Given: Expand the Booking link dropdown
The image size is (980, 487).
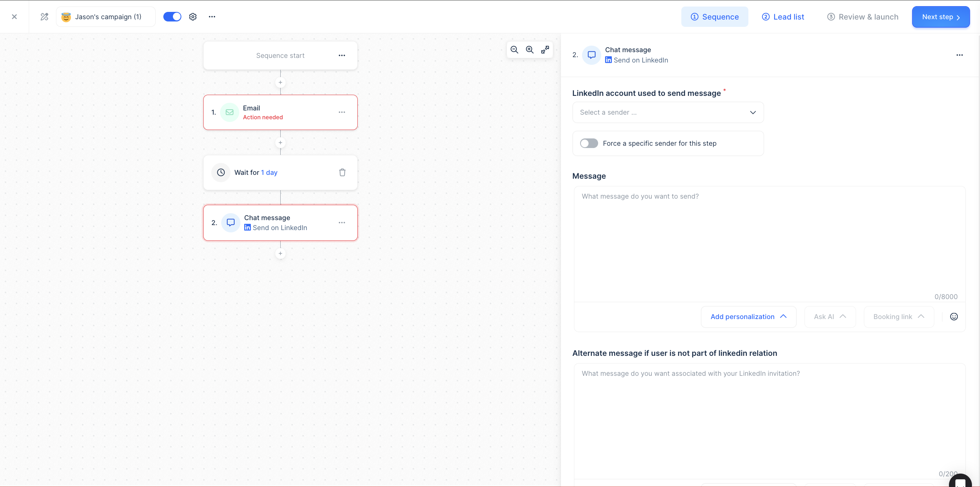Looking at the screenshot, I should point(898,317).
